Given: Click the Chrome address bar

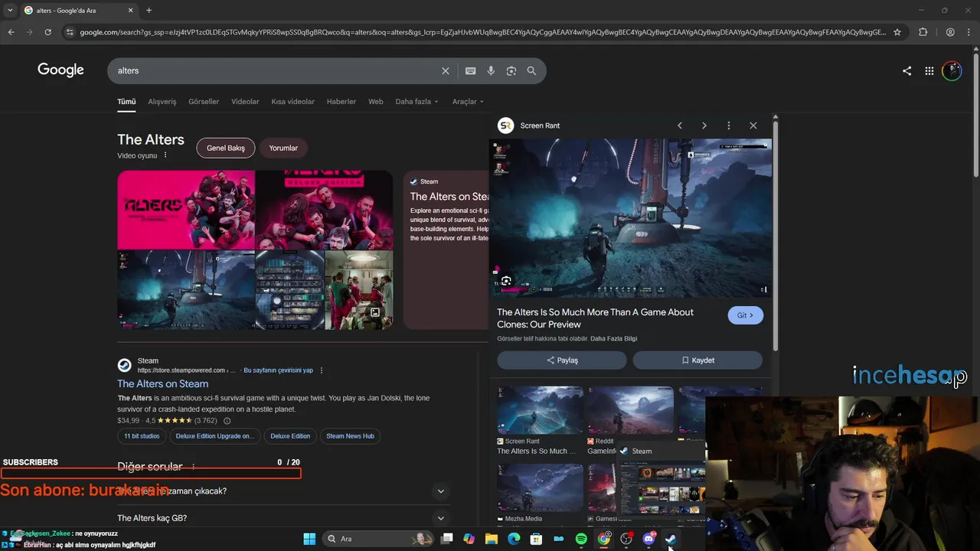Looking at the screenshot, I should pyautogui.click(x=482, y=32).
